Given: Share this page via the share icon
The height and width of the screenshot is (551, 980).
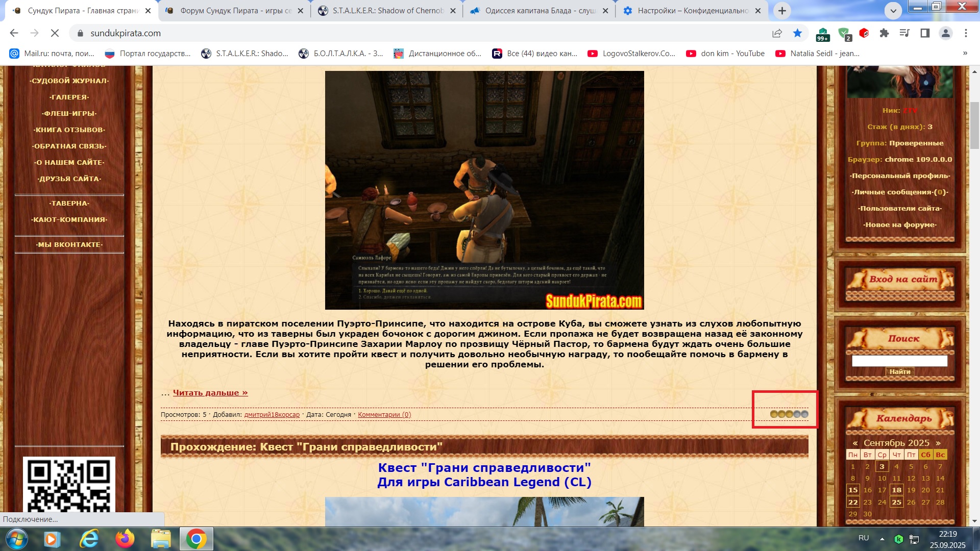Looking at the screenshot, I should click(777, 33).
